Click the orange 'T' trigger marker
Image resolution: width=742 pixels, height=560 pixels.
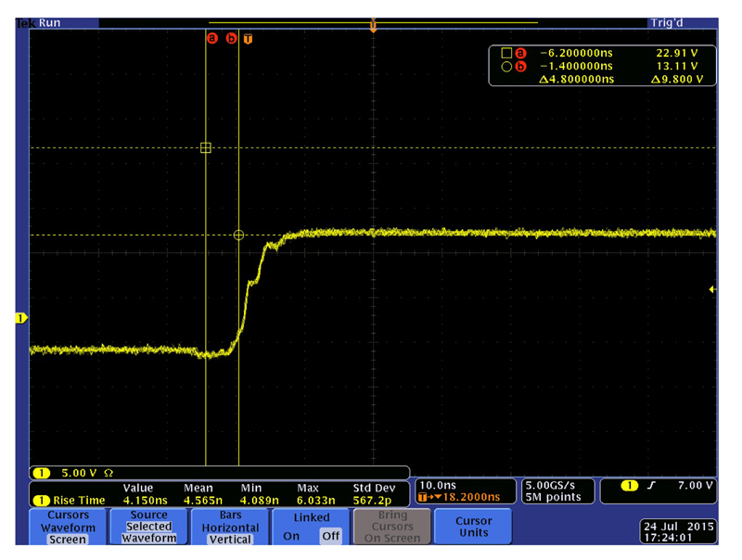click(x=248, y=39)
